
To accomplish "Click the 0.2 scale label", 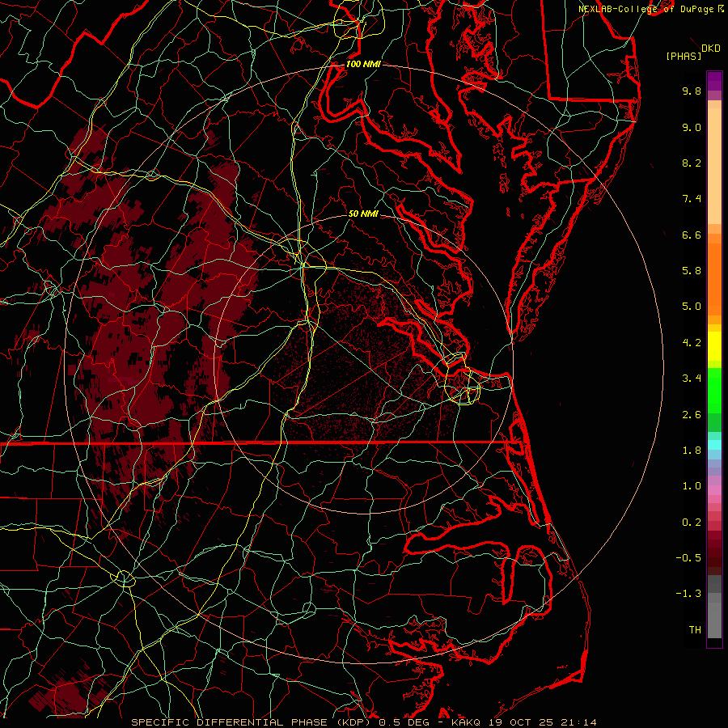I will point(692,523).
